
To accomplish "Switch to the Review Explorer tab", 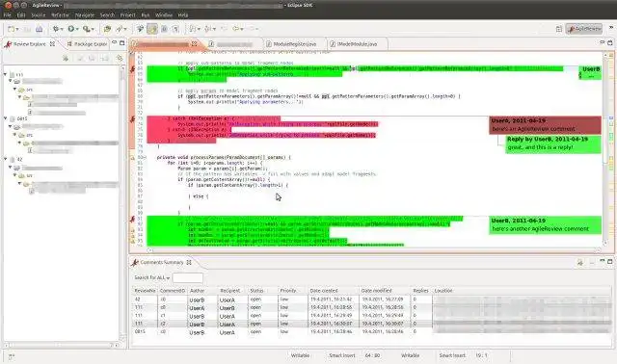I will [x=30, y=44].
